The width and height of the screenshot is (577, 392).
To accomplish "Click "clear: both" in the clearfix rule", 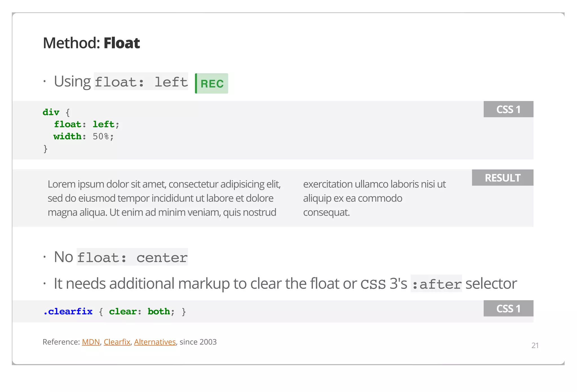I will 139,311.
